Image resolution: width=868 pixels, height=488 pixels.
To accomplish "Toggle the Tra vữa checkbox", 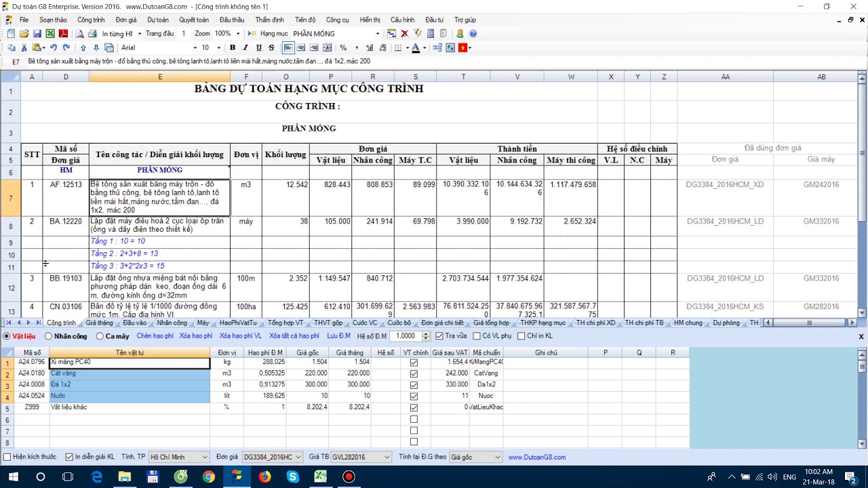I will [x=439, y=336].
